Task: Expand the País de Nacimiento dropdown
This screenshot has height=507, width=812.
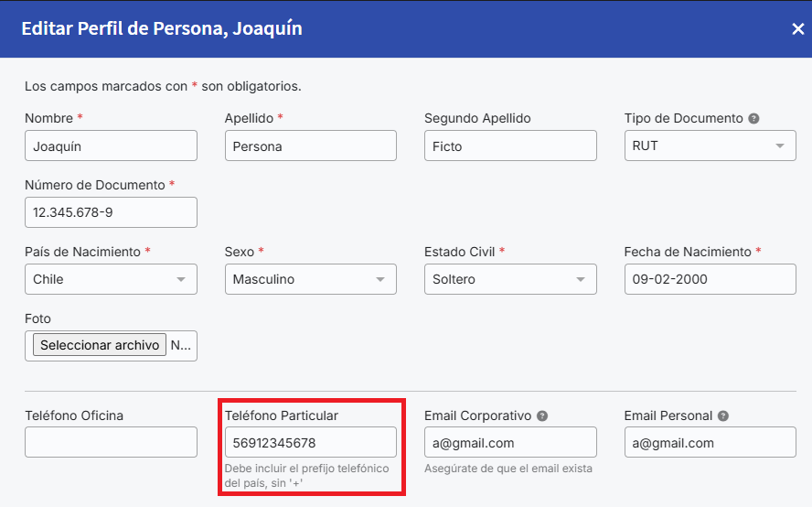Action: (111, 279)
